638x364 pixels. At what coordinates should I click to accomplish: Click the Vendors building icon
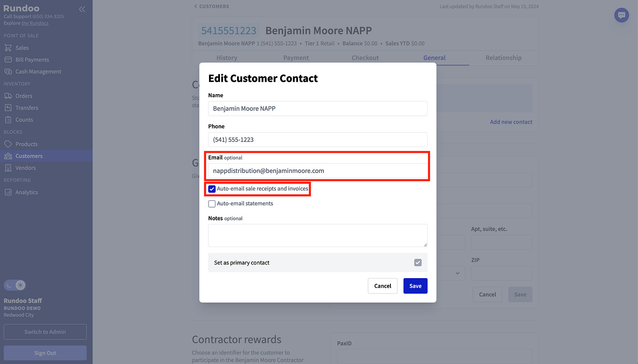click(8, 168)
